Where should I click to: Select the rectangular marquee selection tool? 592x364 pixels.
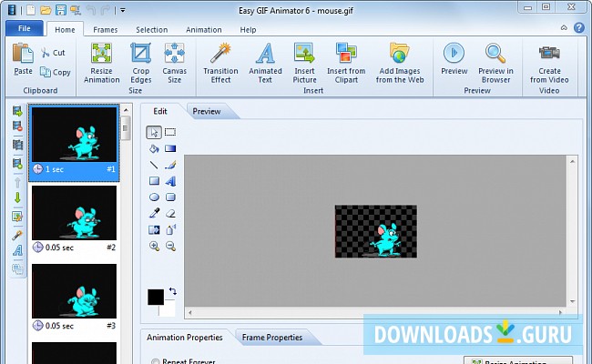tap(170, 132)
